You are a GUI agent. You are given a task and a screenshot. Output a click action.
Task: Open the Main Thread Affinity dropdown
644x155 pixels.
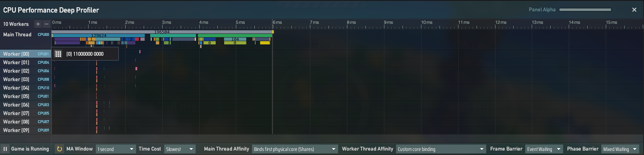click(x=295, y=149)
